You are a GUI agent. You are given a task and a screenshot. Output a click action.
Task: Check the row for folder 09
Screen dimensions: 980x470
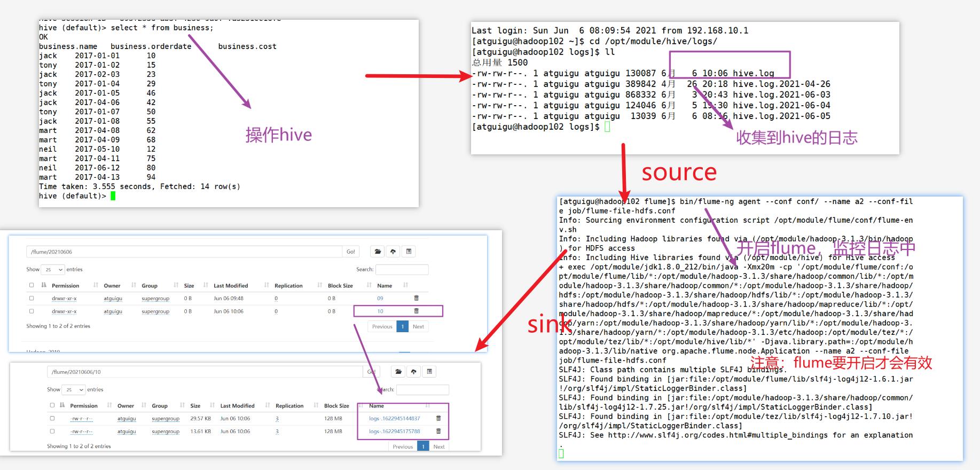click(32, 298)
